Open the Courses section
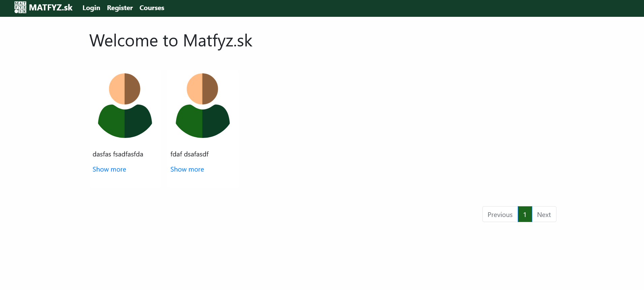 coord(152,8)
